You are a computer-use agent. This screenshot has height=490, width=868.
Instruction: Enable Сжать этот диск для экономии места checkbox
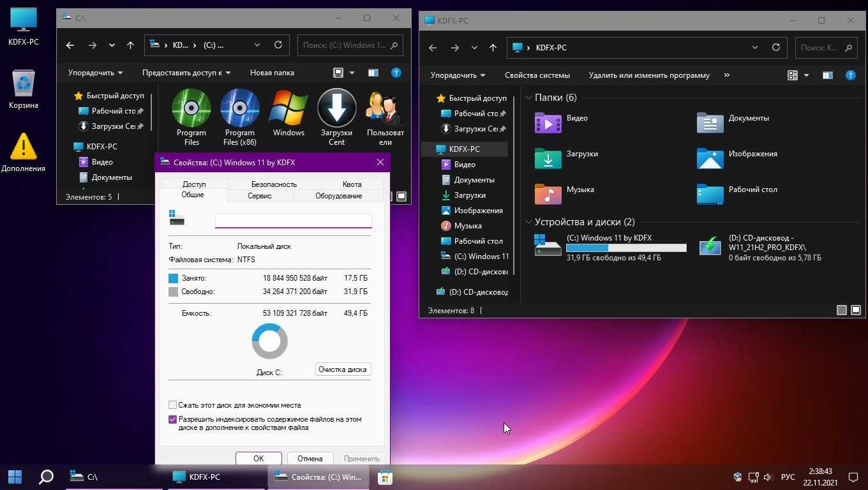[172, 405]
